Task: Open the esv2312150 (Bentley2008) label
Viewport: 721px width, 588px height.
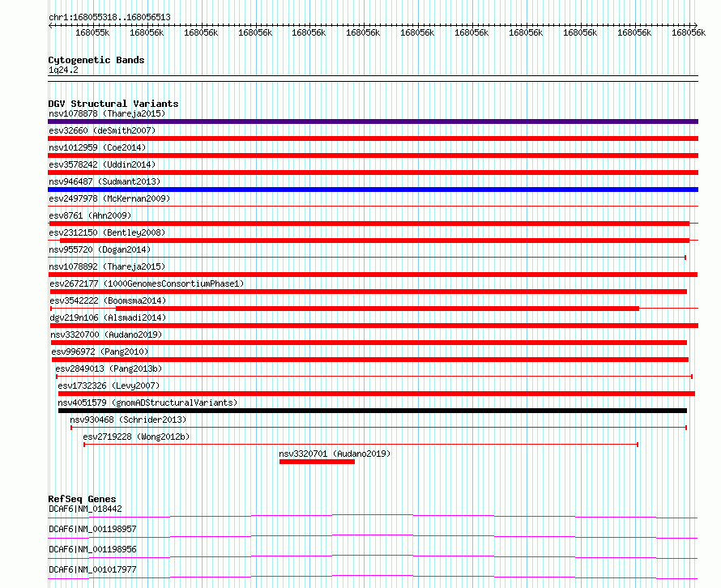Action: (x=107, y=232)
